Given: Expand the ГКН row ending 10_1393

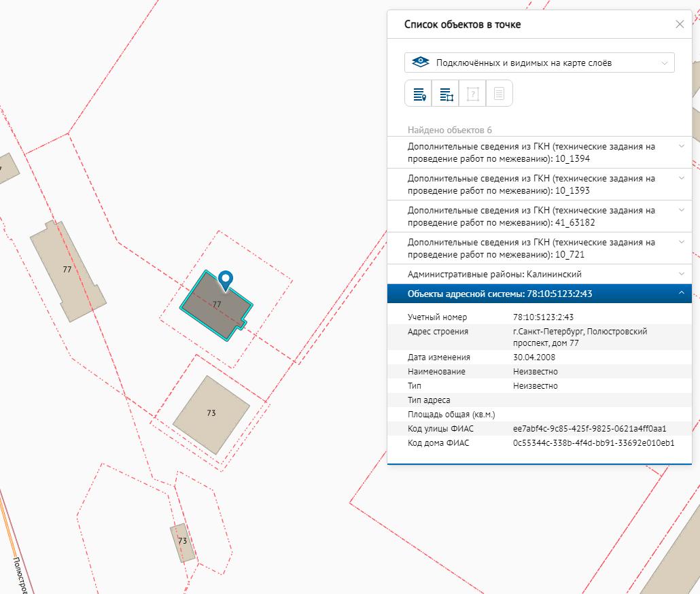Looking at the screenshot, I should click(540, 184).
